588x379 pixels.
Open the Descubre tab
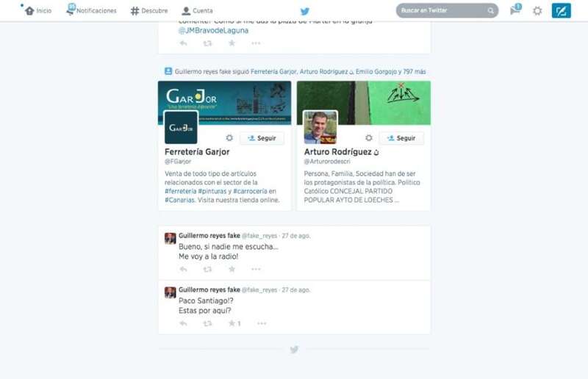coord(149,11)
